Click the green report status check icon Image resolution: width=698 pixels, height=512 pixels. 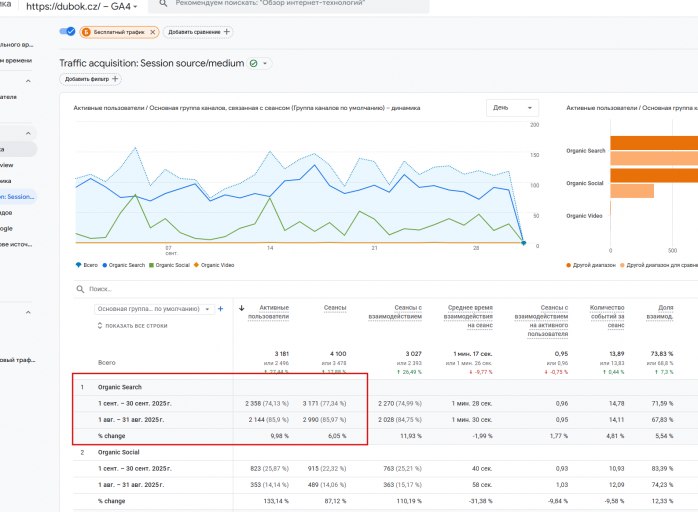[x=253, y=63]
